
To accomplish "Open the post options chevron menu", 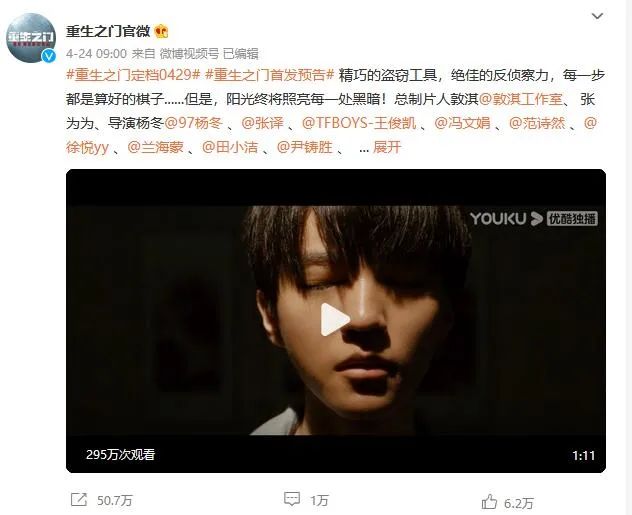I will point(597,16).
